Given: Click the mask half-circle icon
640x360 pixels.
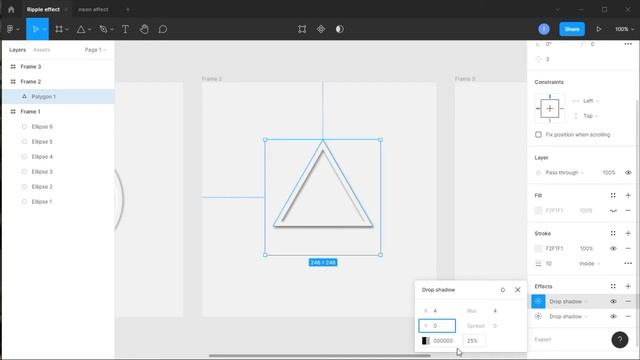Looking at the screenshot, I should [x=340, y=29].
